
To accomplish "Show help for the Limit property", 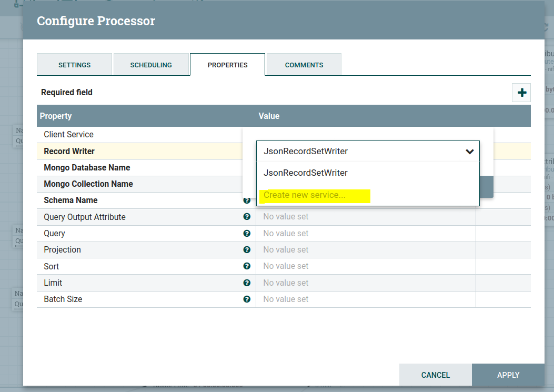I will tap(247, 283).
